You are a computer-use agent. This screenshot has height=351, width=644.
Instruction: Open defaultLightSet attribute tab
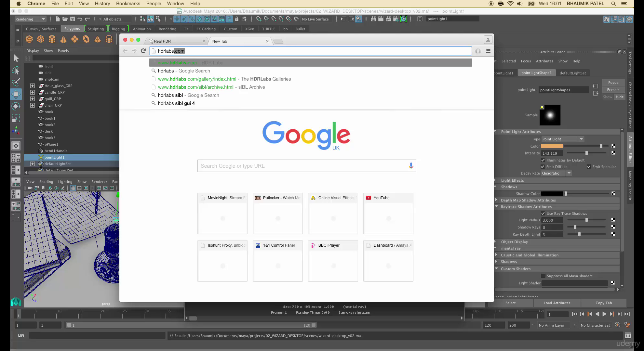[x=572, y=73]
